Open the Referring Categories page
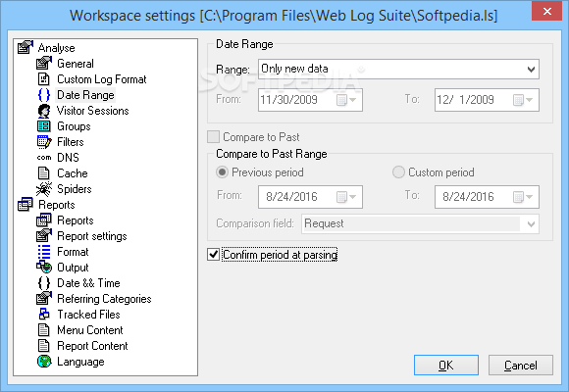 coord(104,299)
